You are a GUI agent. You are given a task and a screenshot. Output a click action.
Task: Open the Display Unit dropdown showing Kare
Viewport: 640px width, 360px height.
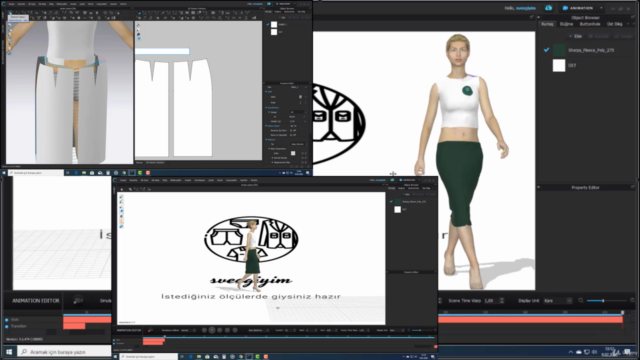tap(557, 301)
